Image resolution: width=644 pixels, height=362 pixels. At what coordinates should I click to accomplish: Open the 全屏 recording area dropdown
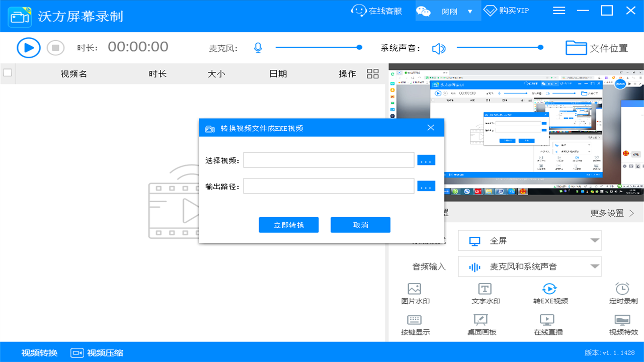coord(529,240)
